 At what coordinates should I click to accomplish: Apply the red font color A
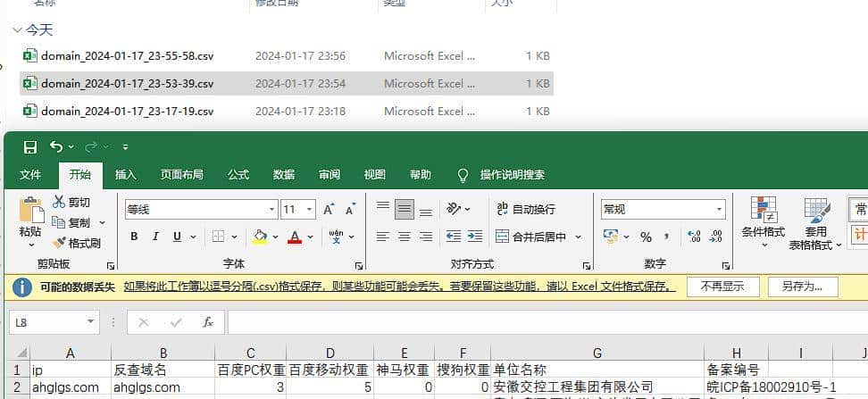click(295, 237)
